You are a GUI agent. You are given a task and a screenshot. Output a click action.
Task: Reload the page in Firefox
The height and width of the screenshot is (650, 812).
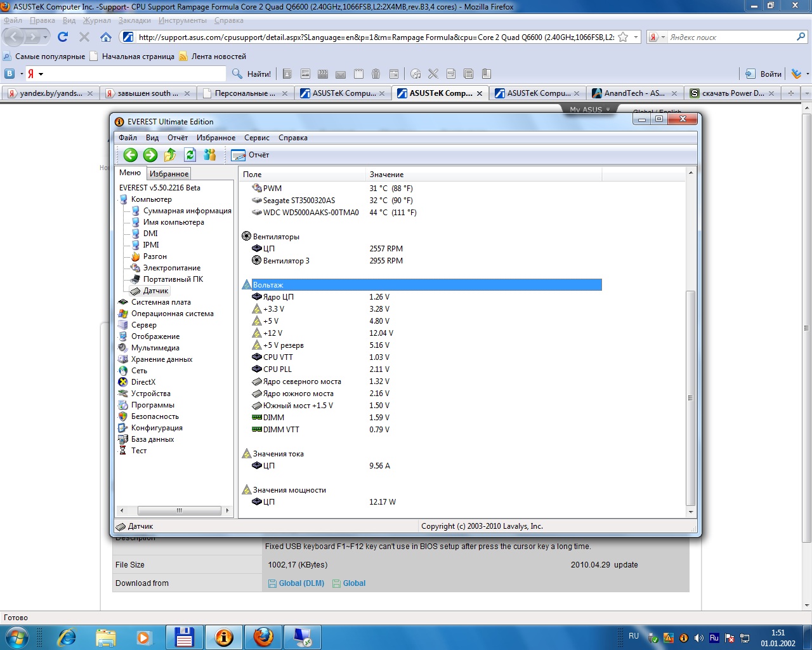[63, 37]
